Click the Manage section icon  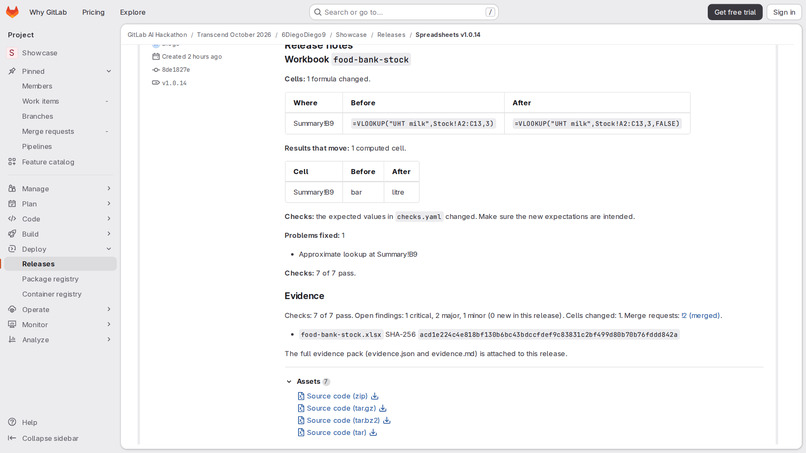point(12,189)
